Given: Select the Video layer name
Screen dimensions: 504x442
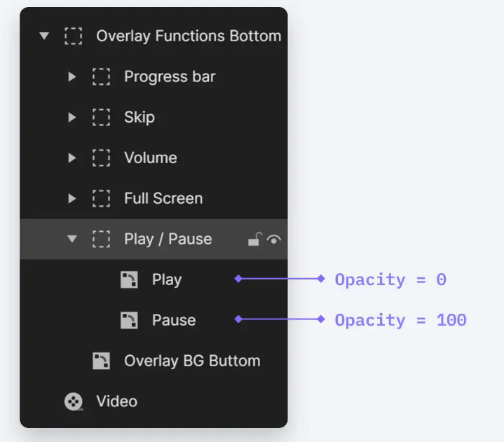Looking at the screenshot, I should (116, 401).
